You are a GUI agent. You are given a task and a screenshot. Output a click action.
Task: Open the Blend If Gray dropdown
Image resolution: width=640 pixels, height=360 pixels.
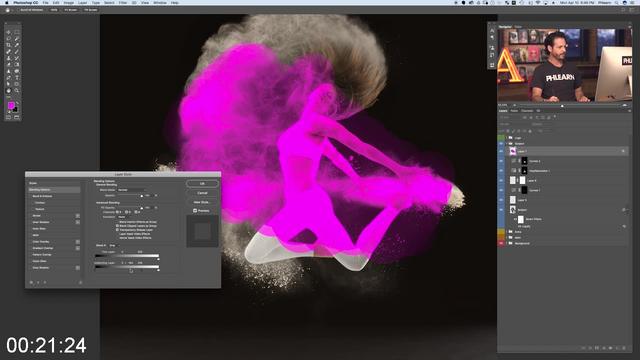tap(113, 245)
